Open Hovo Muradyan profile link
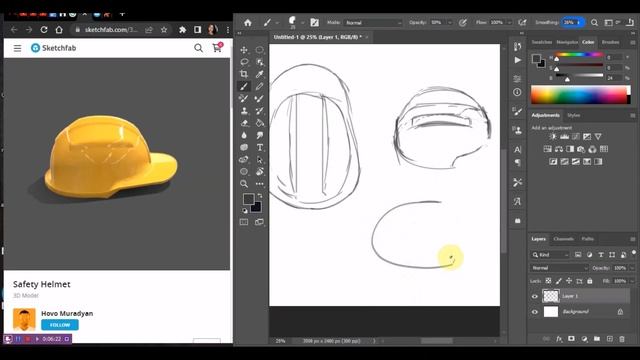Image resolution: width=640 pixels, height=360 pixels. [x=67, y=313]
